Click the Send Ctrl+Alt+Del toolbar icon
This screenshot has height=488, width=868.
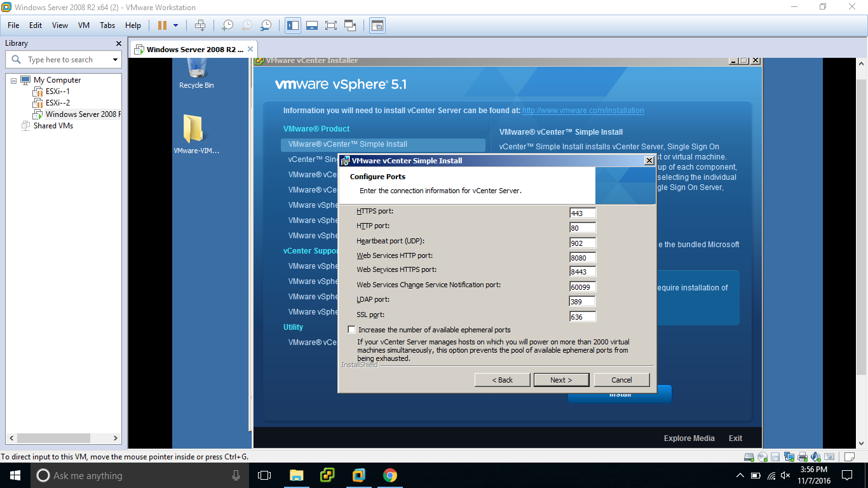(200, 25)
